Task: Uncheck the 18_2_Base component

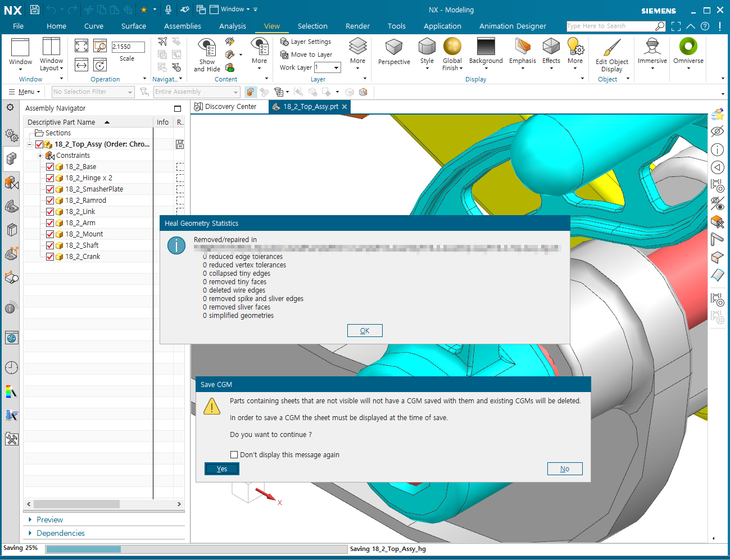Action: 50,167
